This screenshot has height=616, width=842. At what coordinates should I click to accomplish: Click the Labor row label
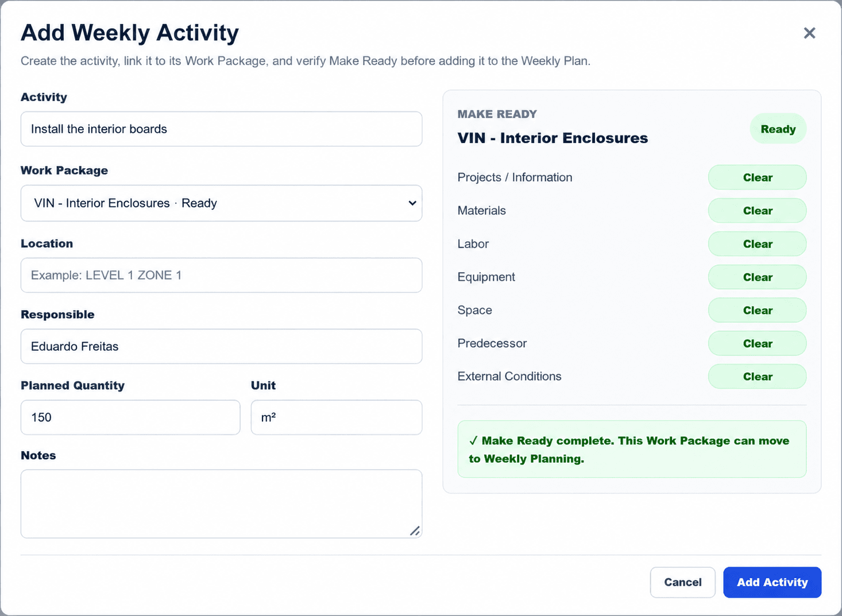pyautogui.click(x=473, y=244)
